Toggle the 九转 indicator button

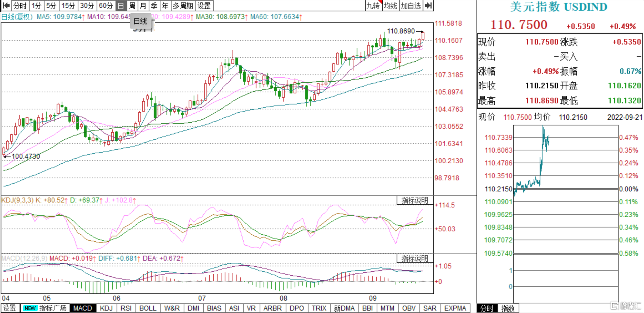pyautogui.click(x=373, y=6)
